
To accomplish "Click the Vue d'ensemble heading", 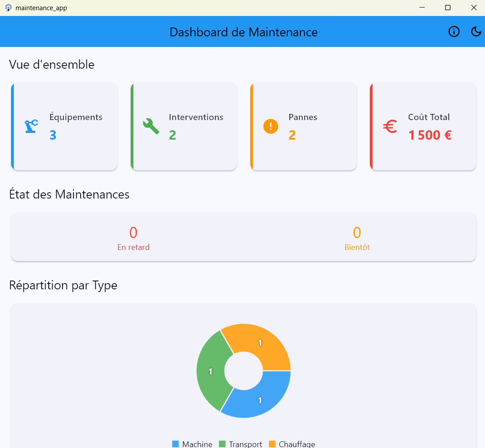I will pos(52,65).
